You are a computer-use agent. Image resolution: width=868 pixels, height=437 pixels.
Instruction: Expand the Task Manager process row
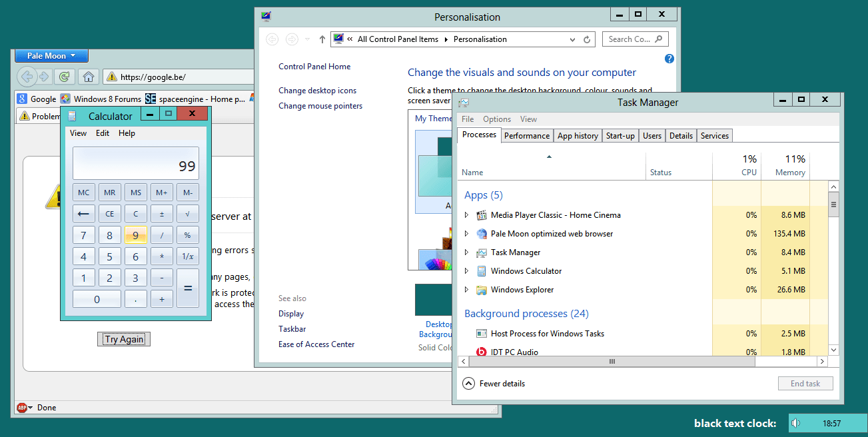click(466, 252)
